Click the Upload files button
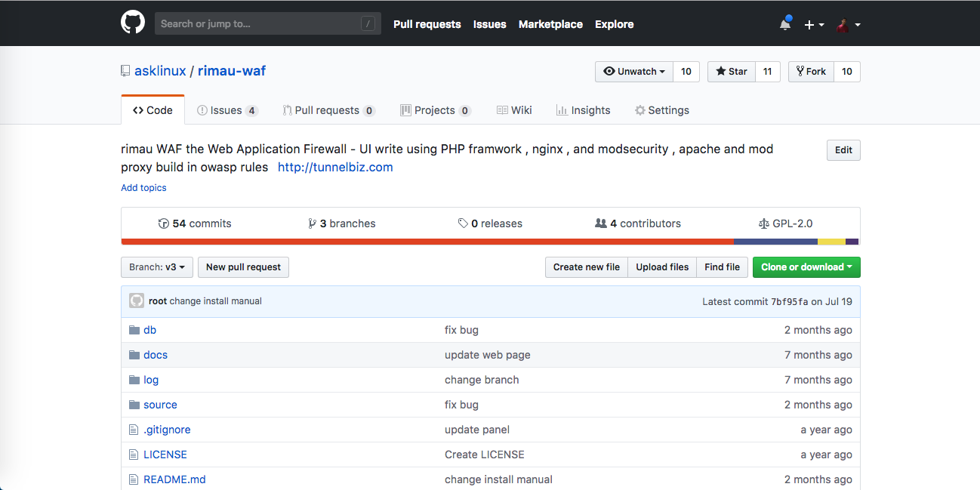The height and width of the screenshot is (490, 980). click(662, 267)
